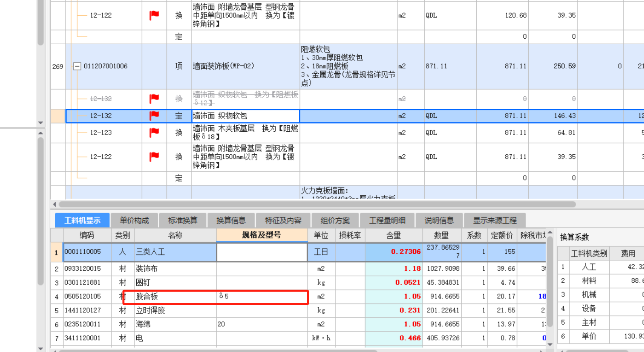Click red flag on 12-122 row below 12-123
This screenshot has height=352, width=644.
pyautogui.click(x=154, y=157)
